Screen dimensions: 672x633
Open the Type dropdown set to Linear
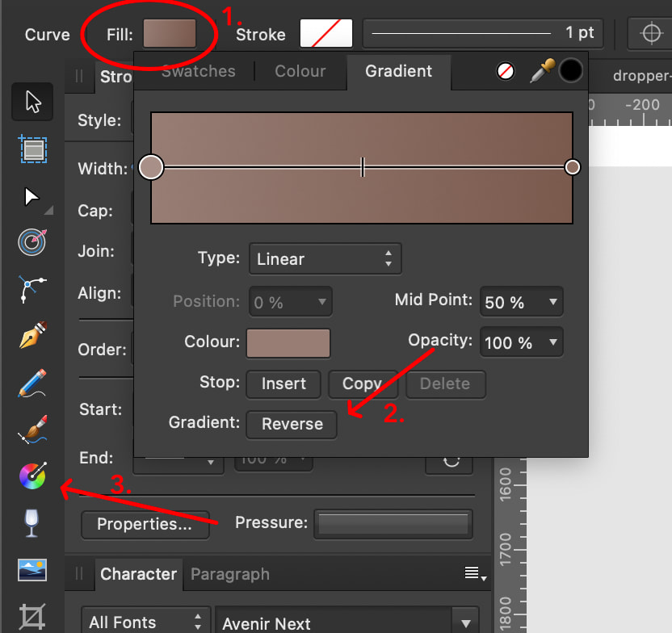pos(325,259)
